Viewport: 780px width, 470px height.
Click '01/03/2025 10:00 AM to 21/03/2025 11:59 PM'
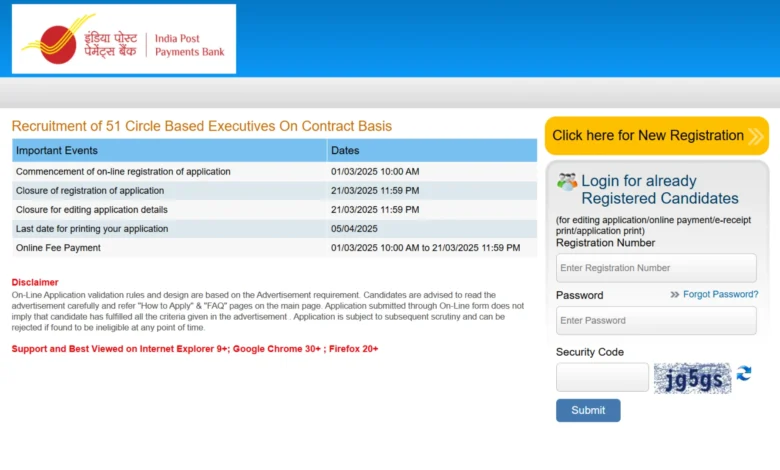(425, 248)
